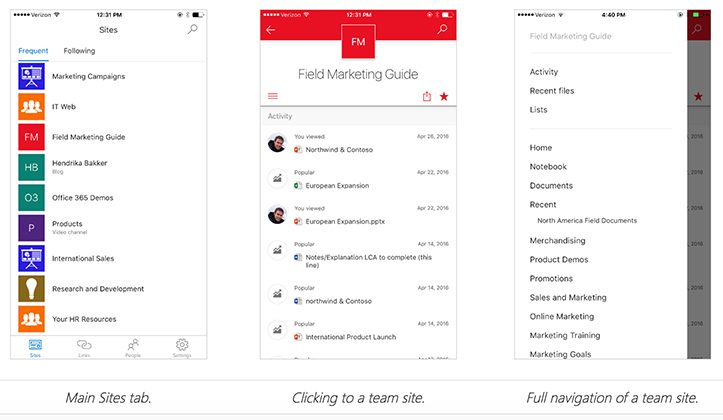
Task: Open Notebook in site navigation
Action: tap(548, 166)
